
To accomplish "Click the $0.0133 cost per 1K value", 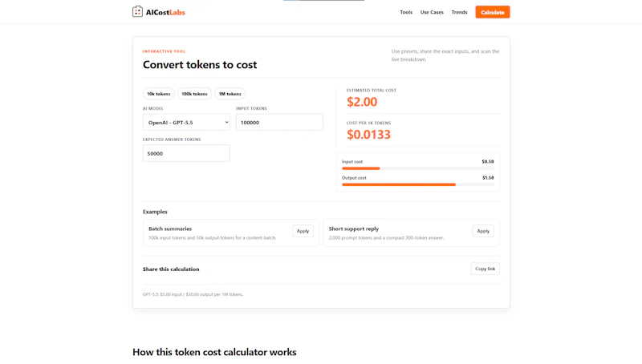I will click(368, 135).
